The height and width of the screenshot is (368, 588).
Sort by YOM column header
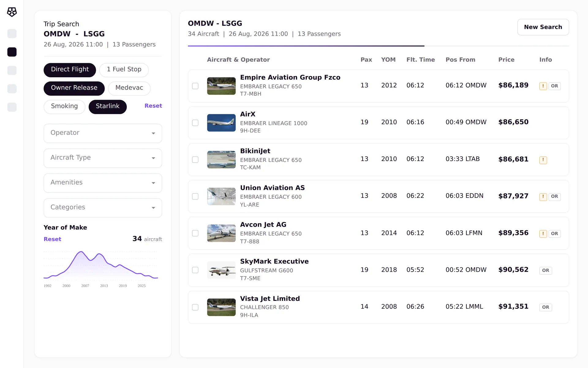pyautogui.click(x=388, y=60)
